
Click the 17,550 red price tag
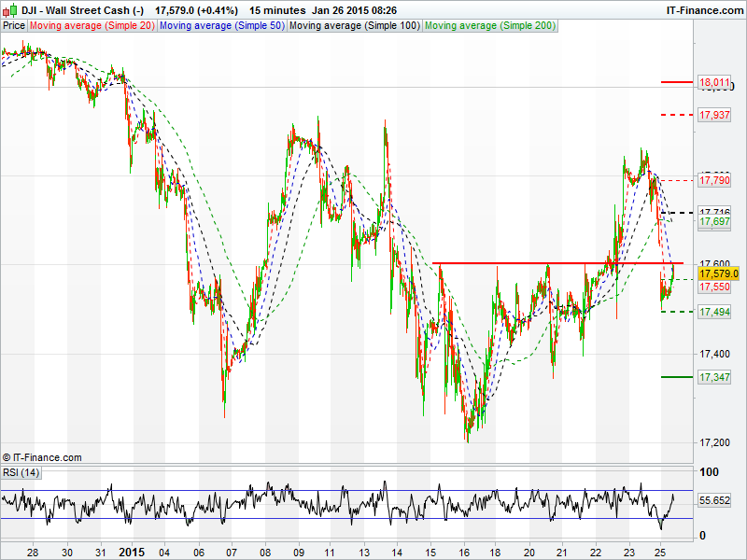point(715,287)
